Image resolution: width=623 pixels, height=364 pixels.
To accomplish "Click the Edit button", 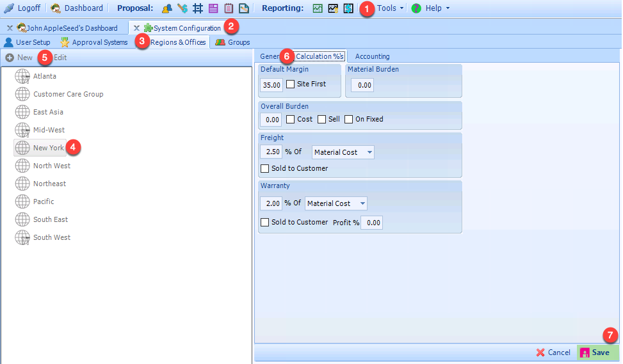I will [x=60, y=58].
